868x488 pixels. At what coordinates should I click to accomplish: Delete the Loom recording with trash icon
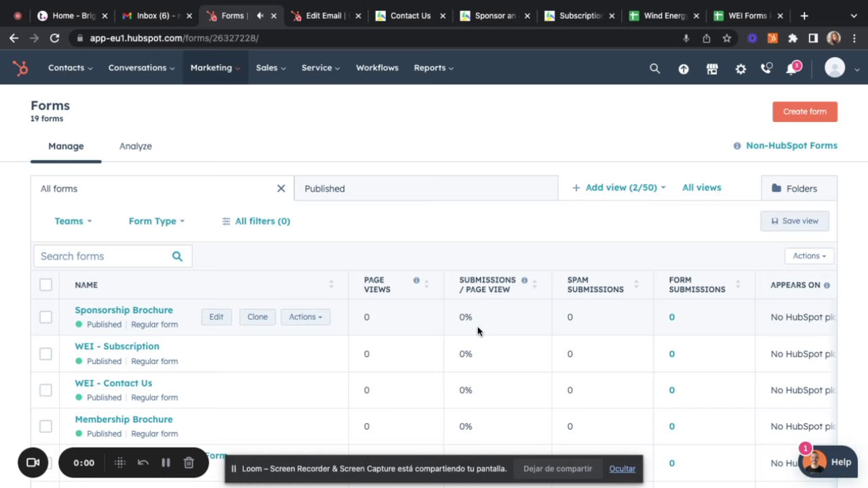(189, 463)
